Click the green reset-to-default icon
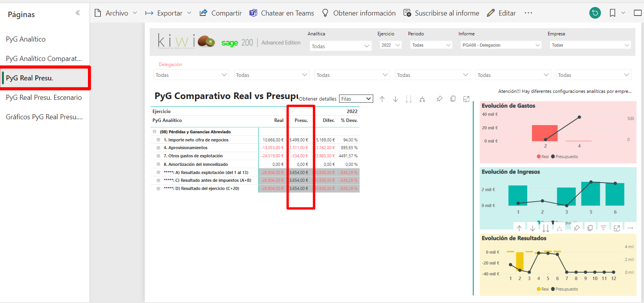 pyautogui.click(x=595, y=13)
